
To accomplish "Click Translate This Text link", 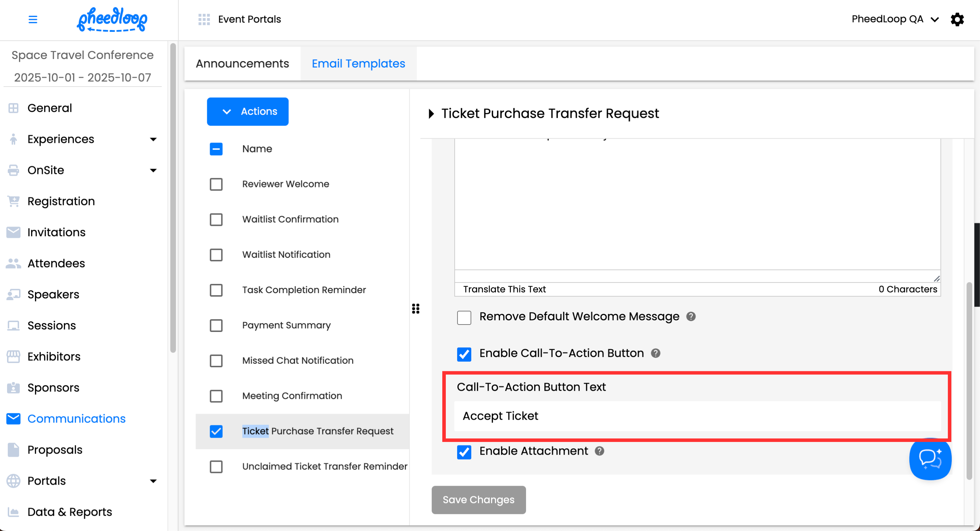I will click(504, 290).
